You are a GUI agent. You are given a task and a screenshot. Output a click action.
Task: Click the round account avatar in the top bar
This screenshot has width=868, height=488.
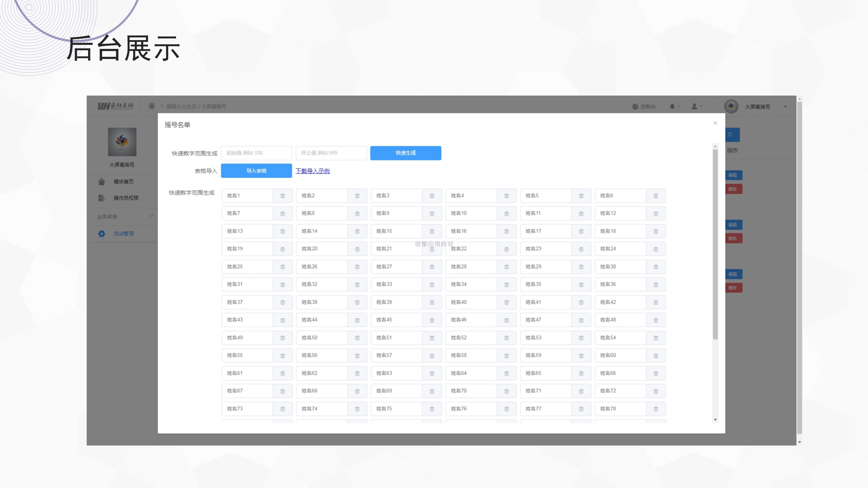point(731,106)
